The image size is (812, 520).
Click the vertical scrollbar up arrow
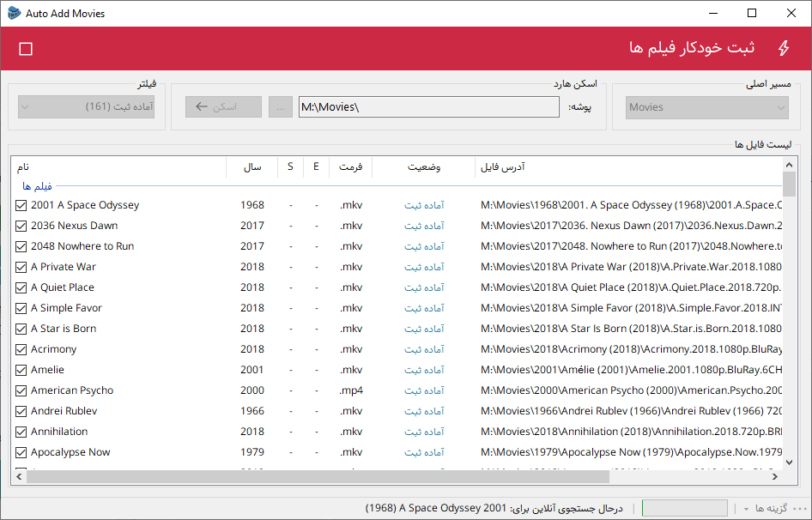coord(789,165)
